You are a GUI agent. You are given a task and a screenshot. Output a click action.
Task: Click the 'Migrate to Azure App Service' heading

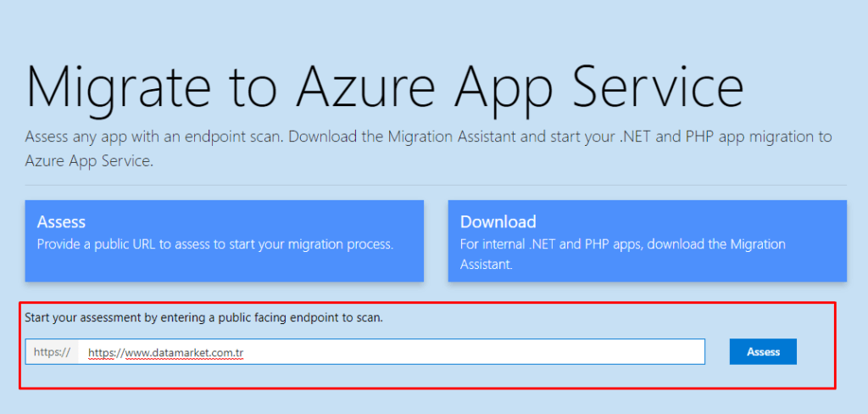pyautogui.click(x=384, y=88)
